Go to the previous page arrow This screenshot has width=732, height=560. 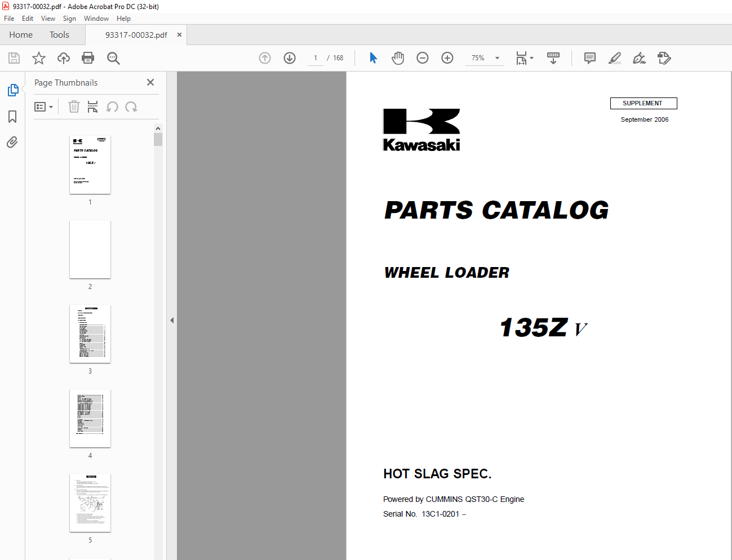pos(265,58)
